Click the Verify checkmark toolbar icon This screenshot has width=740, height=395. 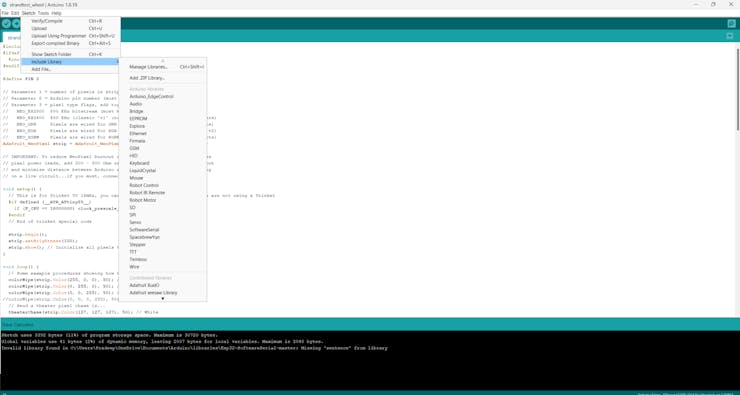[x=6, y=24]
